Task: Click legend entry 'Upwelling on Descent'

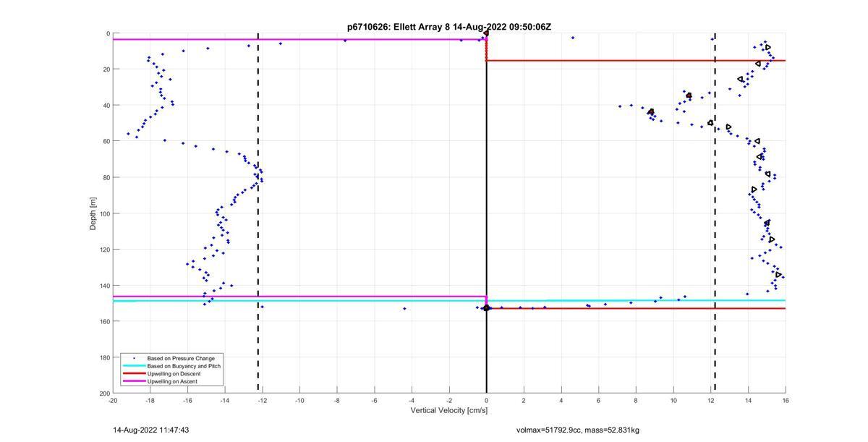Action: click(174, 373)
